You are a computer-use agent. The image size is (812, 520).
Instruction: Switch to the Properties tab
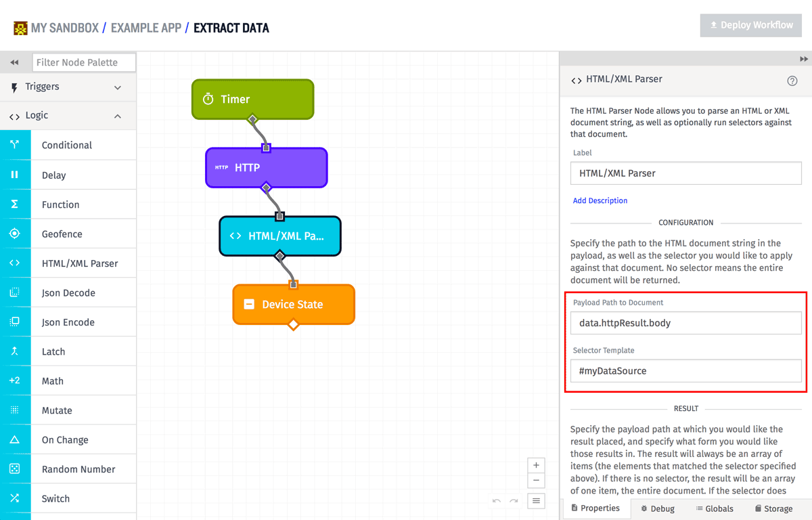596,508
